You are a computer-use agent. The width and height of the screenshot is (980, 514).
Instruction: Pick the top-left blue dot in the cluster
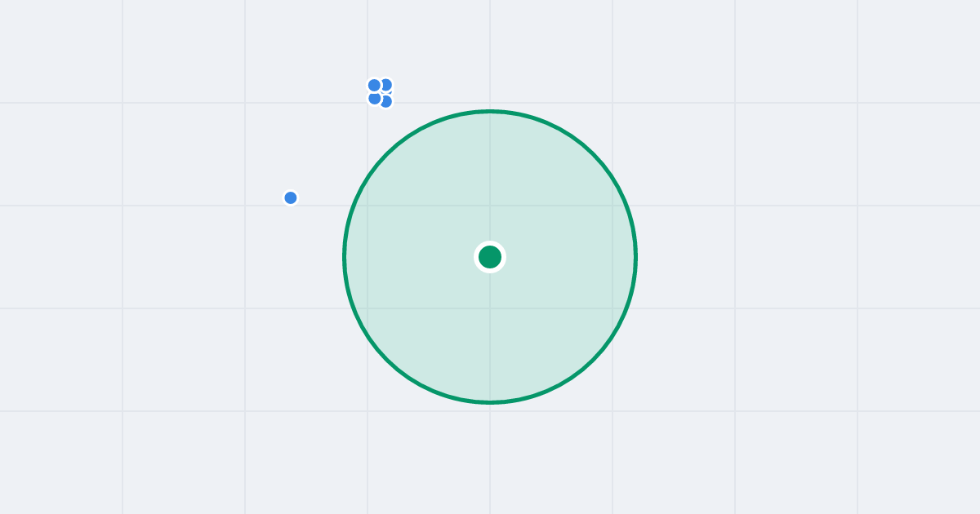point(374,85)
